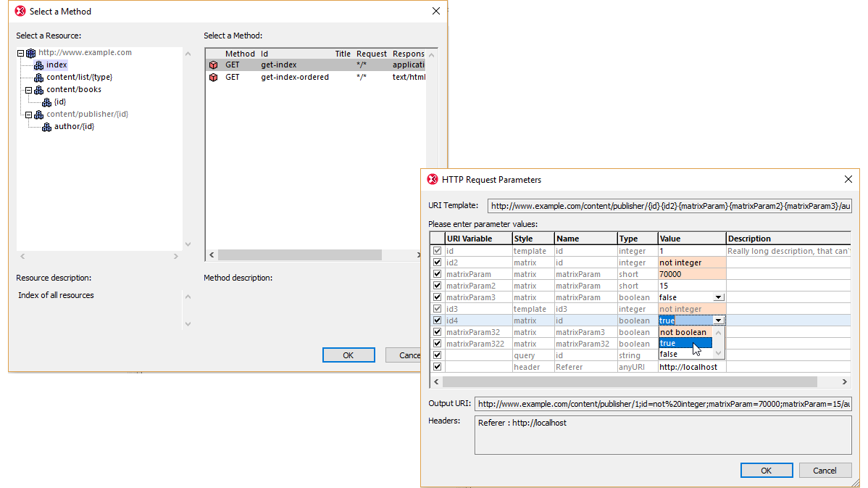
Task: Click the parameter table horizontal scrollbar
Action: point(629,381)
